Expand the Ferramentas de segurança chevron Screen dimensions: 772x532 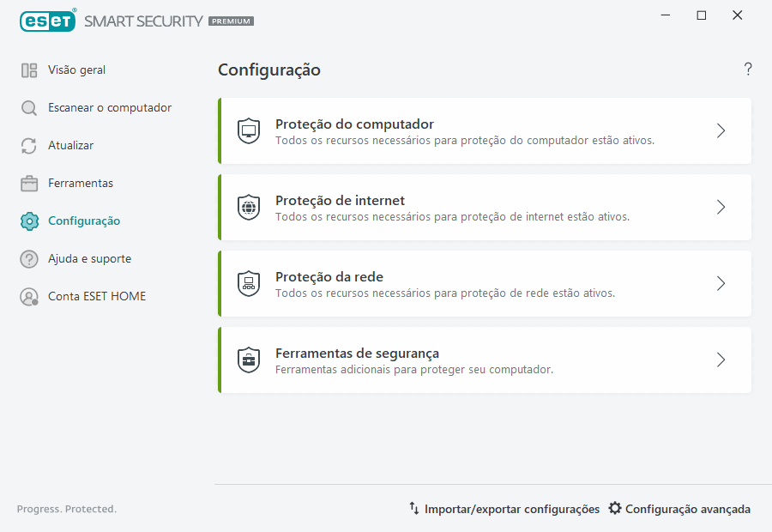[x=721, y=360]
